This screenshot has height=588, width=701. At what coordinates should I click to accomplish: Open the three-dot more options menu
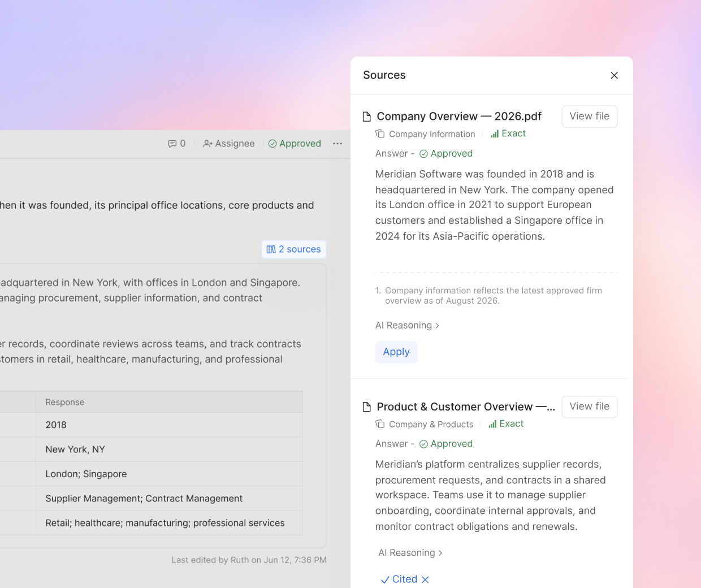click(x=337, y=144)
